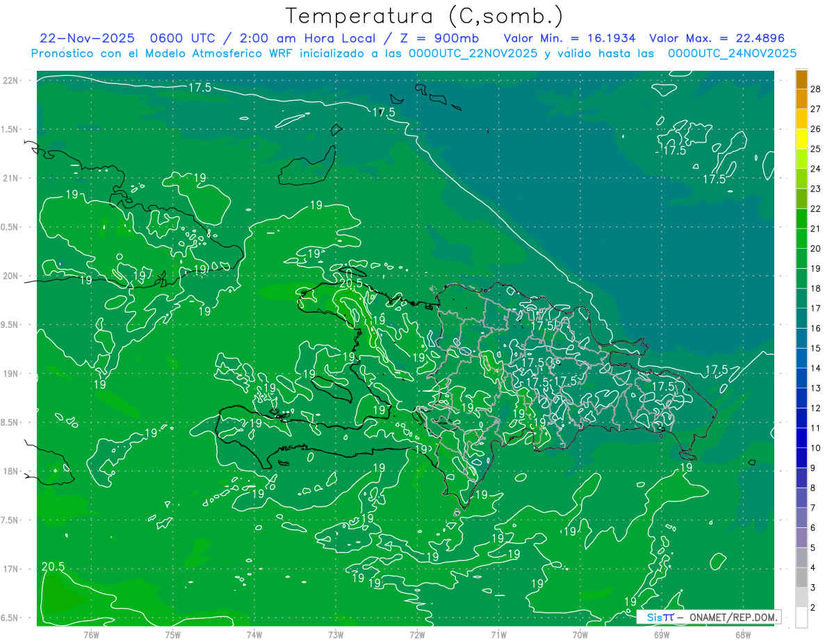Click the "20.5" contour label over northwest Haiti

pos(351,283)
